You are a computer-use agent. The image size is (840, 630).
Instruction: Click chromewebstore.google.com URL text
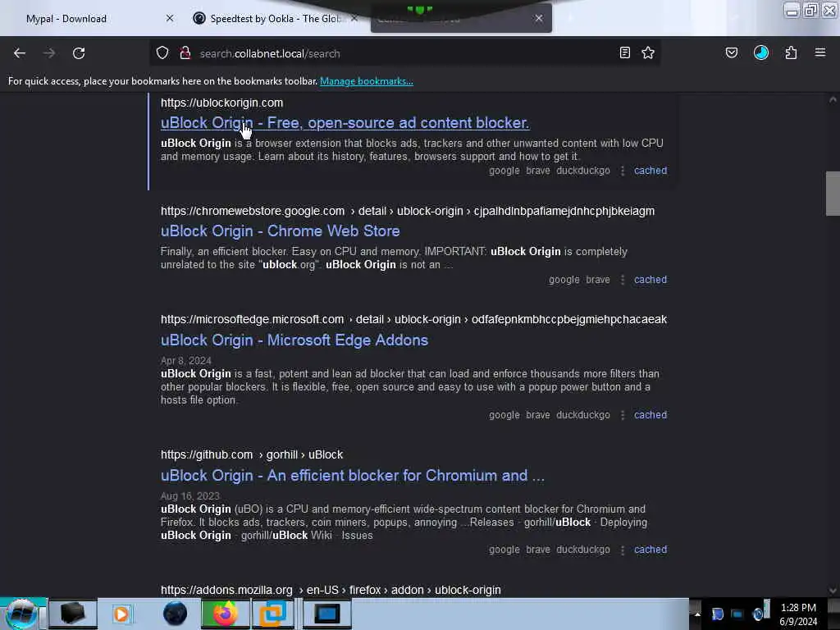pos(253,211)
